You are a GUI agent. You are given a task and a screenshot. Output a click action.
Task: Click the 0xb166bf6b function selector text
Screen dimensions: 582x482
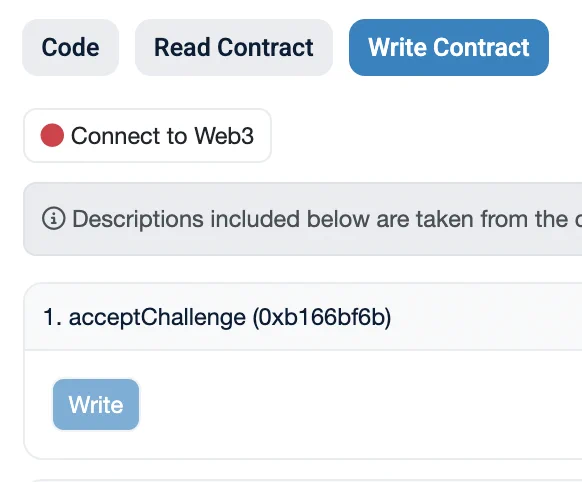pyautogui.click(x=322, y=318)
